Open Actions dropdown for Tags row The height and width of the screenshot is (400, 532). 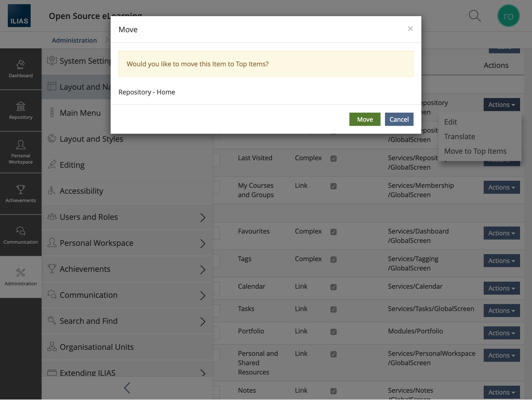[501, 261]
